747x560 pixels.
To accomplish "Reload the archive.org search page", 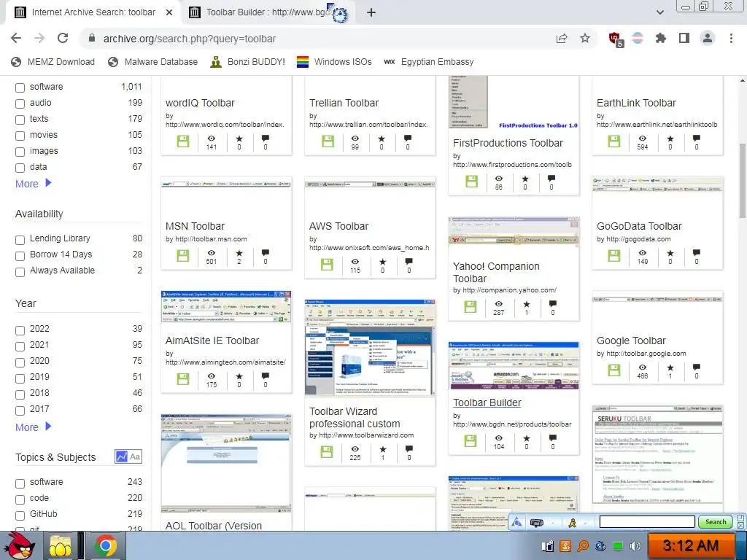I will click(x=63, y=38).
